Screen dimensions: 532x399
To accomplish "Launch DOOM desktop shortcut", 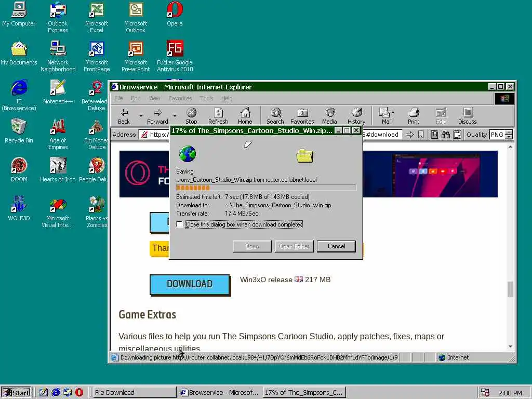I will [19, 170].
